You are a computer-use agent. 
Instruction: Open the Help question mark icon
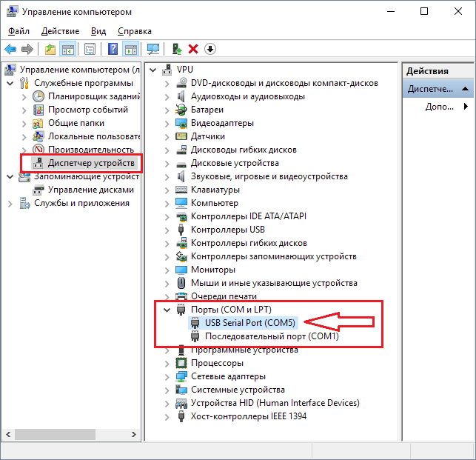[x=113, y=49]
